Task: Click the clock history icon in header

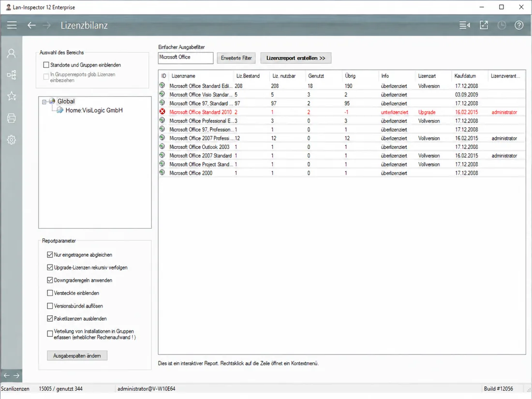Action: pos(502,25)
